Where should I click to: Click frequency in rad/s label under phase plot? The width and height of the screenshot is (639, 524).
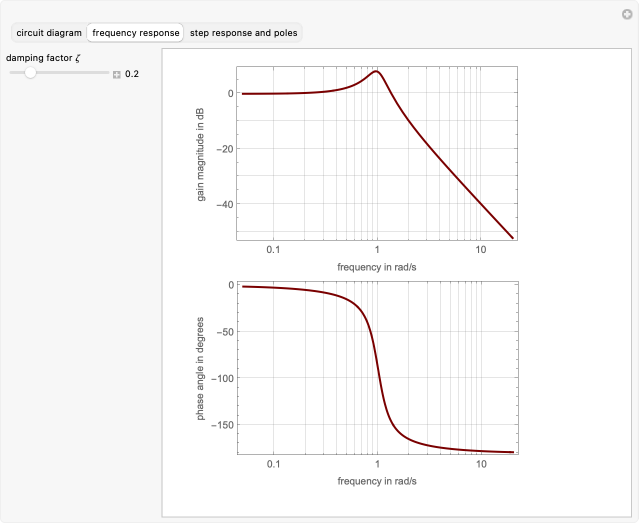pos(377,481)
